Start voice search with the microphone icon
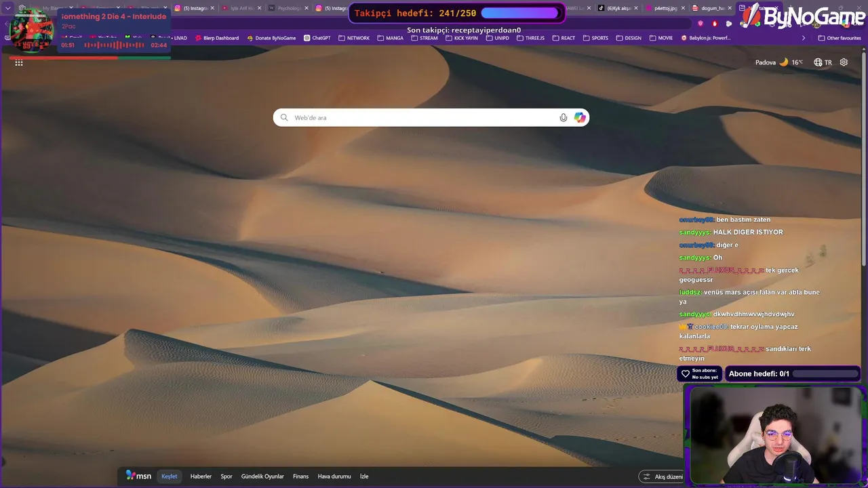 click(563, 117)
